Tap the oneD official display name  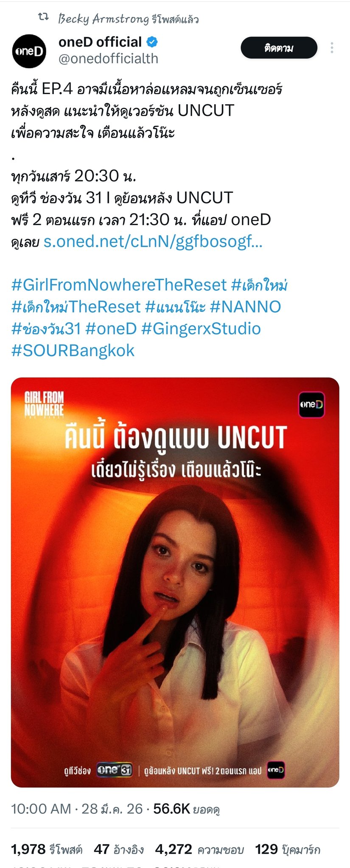coord(100,42)
